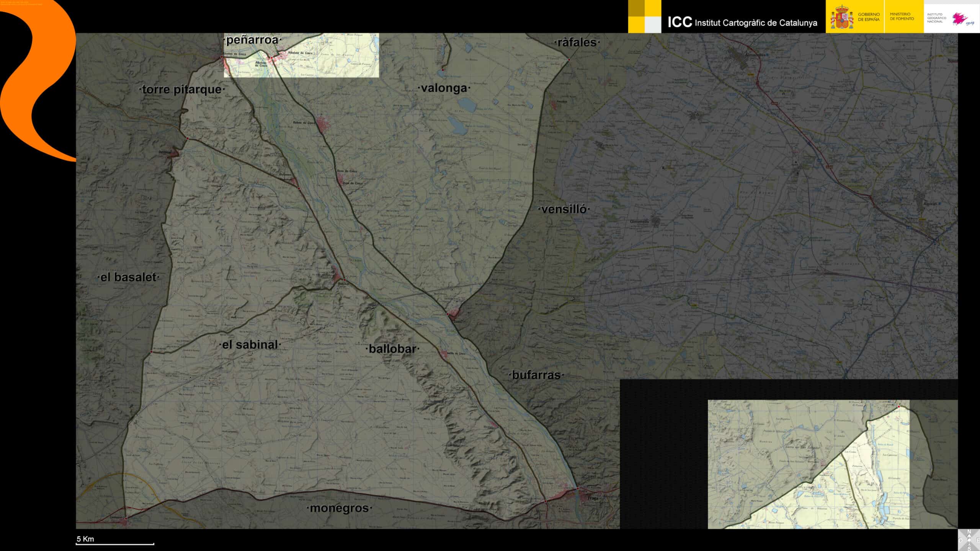Click the bufarras map label
The height and width of the screenshot is (551, 980).
[536, 375]
